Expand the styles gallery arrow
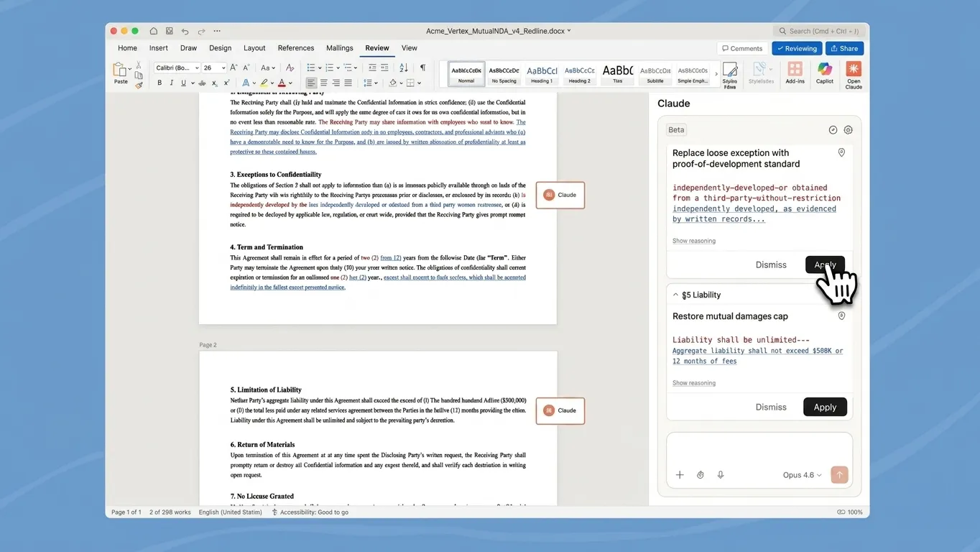This screenshot has width=980, height=552. point(716,74)
